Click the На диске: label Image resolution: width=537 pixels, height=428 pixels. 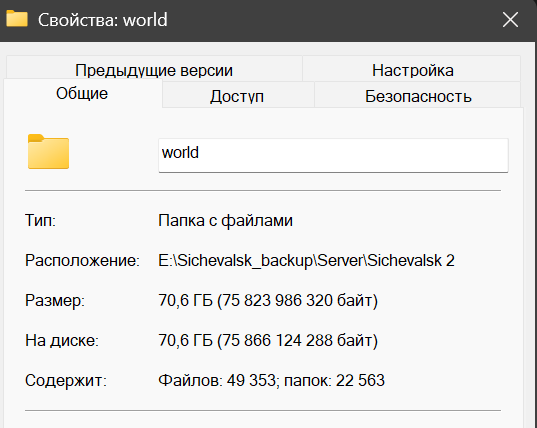[x=62, y=340]
